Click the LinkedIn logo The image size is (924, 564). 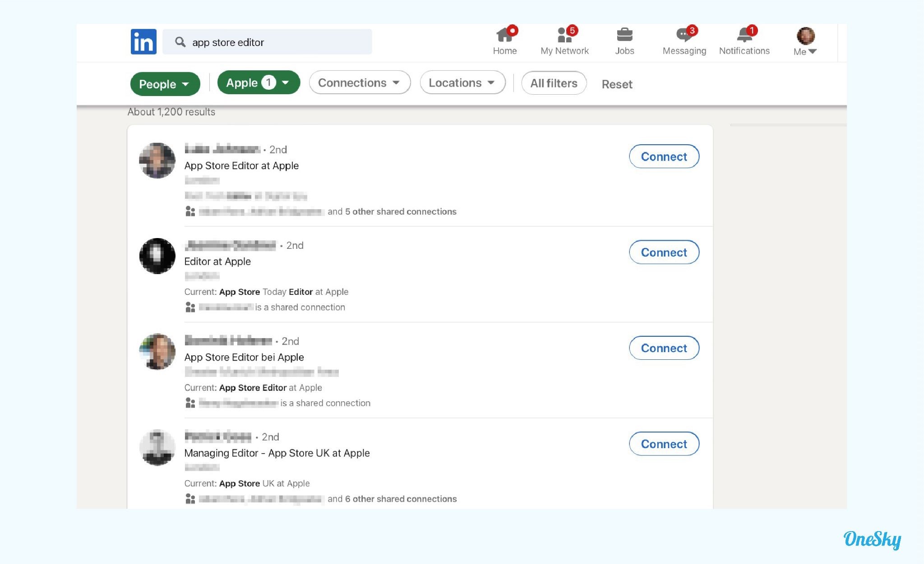(143, 41)
